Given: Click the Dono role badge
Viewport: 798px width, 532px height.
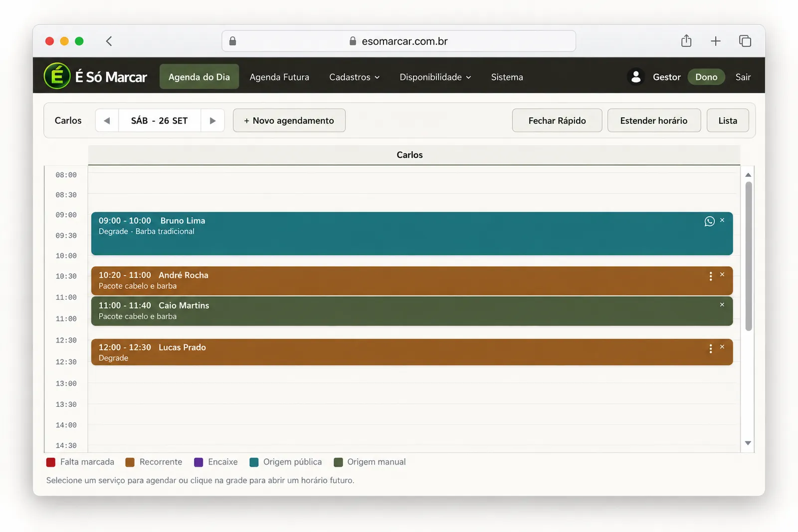Looking at the screenshot, I should (x=706, y=77).
